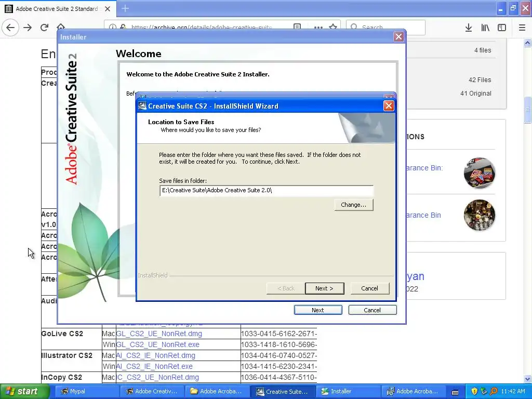
Task: Open the Windows Start menu
Action: pyautogui.click(x=24, y=391)
